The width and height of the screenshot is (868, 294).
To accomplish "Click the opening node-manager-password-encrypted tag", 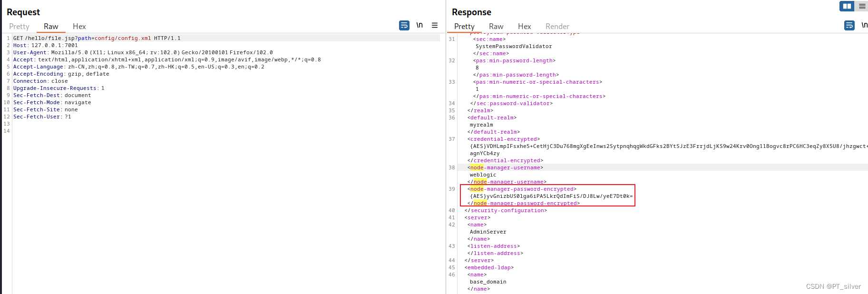I will coord(522,189).
